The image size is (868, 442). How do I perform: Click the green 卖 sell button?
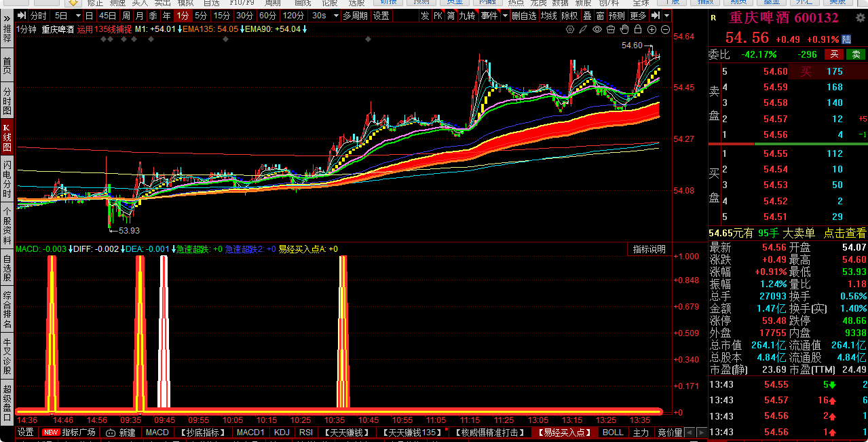(855, 54)
